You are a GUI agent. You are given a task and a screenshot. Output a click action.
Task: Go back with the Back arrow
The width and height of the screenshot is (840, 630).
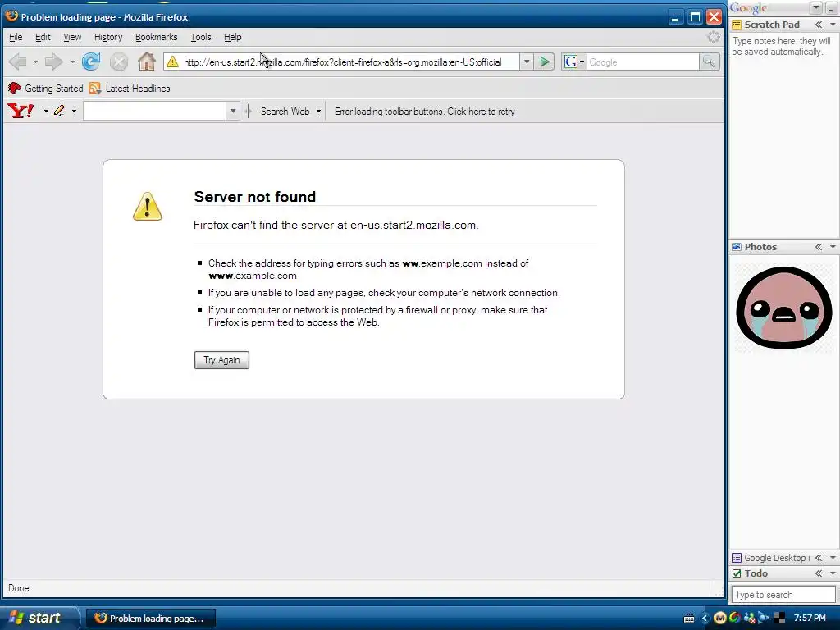point(18,62)
